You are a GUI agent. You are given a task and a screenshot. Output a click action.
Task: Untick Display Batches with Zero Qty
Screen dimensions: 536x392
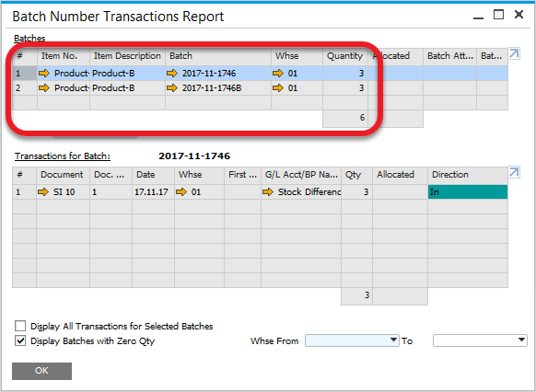pos(20,340)
